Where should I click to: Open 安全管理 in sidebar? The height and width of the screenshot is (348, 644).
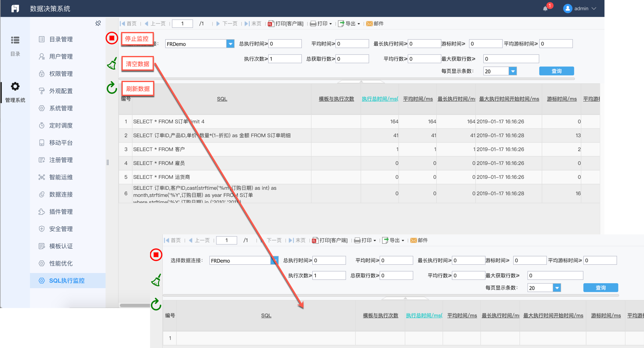pos(68,229)
